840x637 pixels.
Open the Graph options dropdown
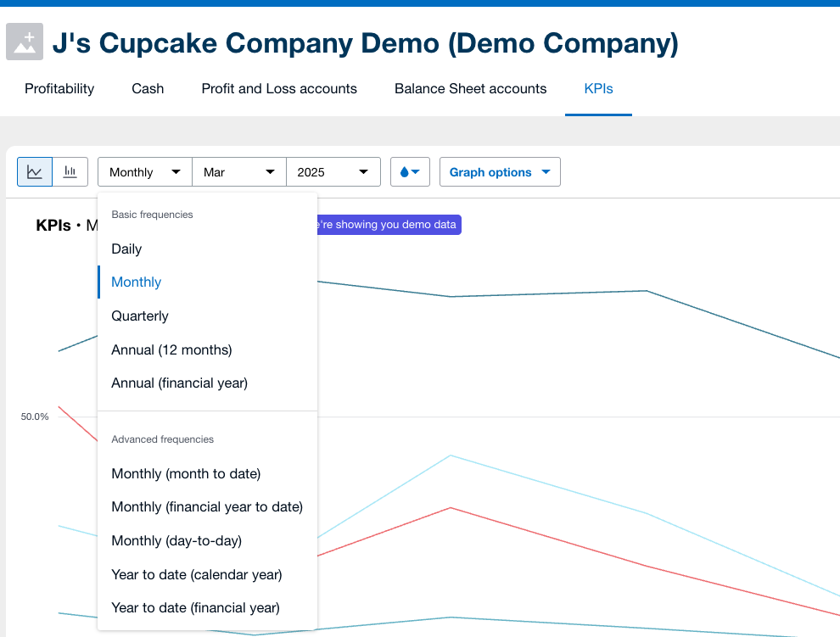click(x=499, y=171)
